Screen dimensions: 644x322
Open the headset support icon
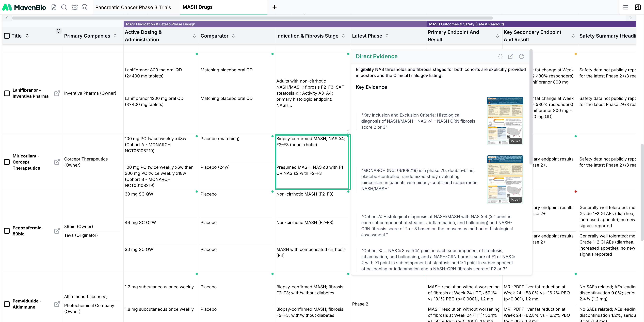[85, 7]
